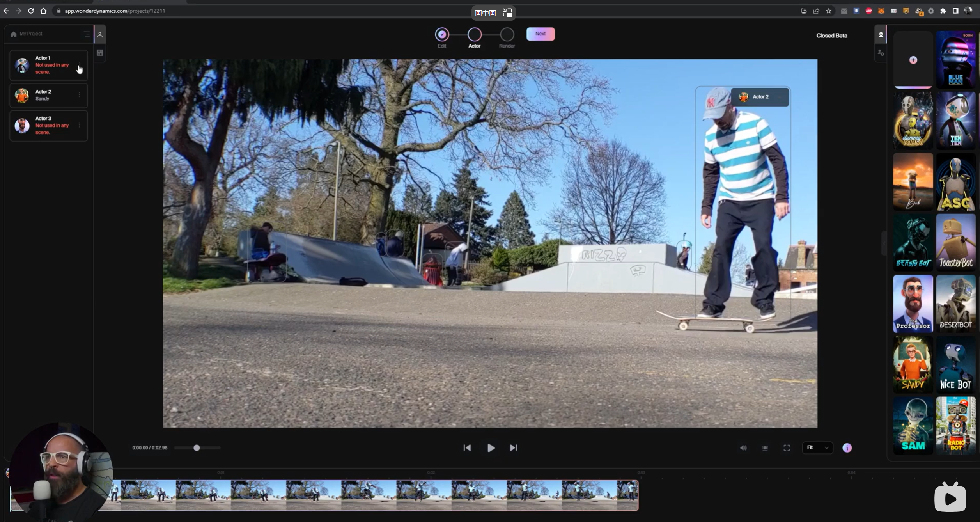Viewport: 980px width, 522px height.
Task: Open the purple info icon
Action: point(847,448)
